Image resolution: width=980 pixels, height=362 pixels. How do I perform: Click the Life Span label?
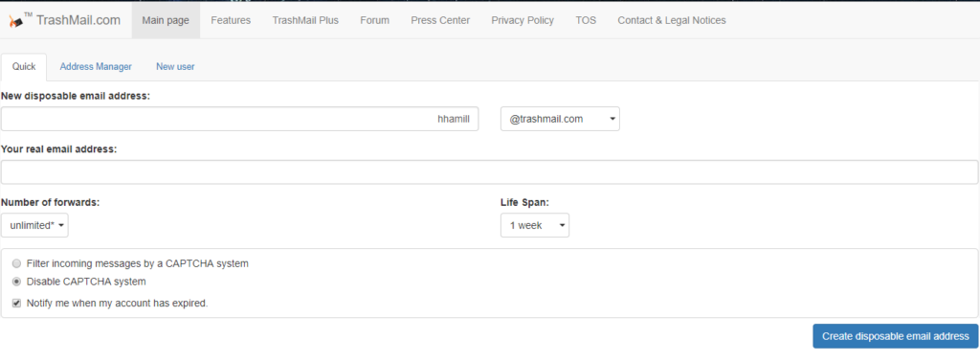[524, 202]
